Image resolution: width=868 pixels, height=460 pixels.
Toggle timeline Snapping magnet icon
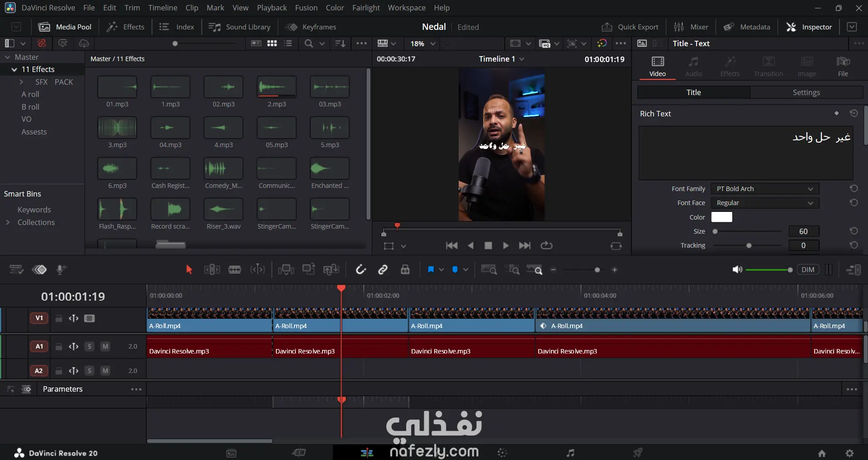[360, 270]
